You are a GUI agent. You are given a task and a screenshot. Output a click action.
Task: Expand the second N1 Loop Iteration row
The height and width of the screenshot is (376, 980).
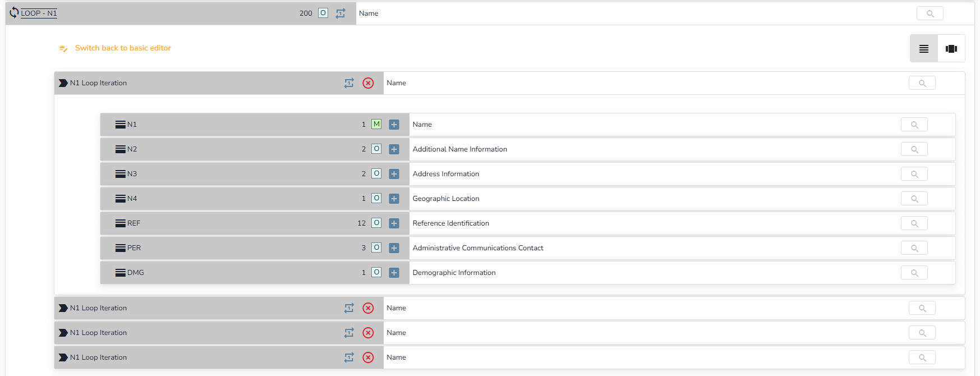coord(63,308)
